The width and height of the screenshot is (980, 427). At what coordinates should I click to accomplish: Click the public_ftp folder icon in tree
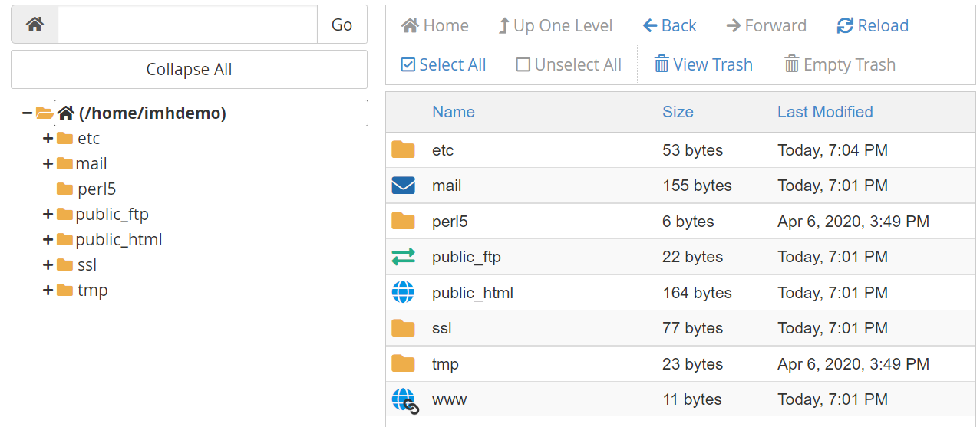click(x=64, y=215)
